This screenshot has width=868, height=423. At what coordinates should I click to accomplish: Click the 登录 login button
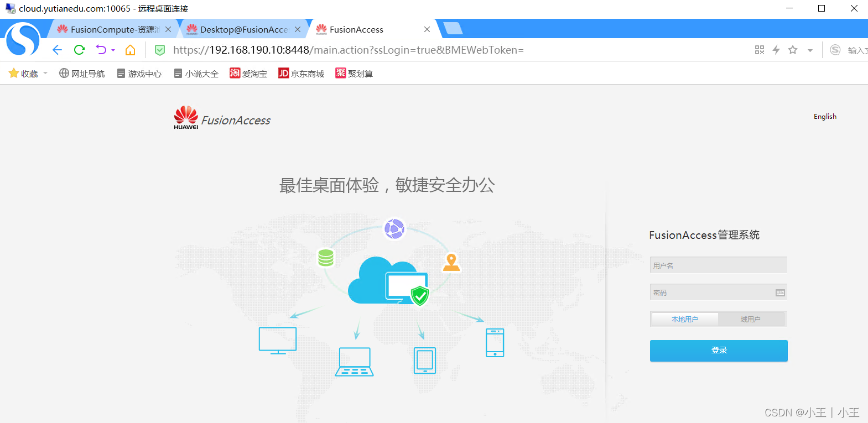pyautogui.click(x=719, y=351)
